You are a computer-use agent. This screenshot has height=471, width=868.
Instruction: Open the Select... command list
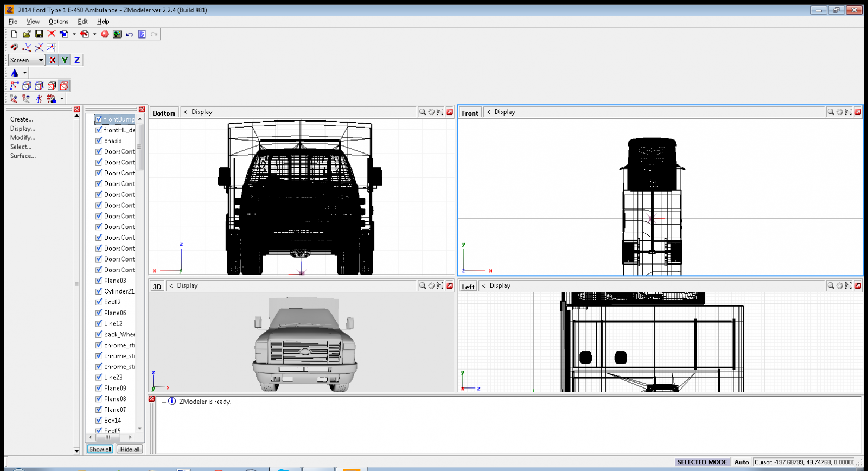(x=21, y=147)
